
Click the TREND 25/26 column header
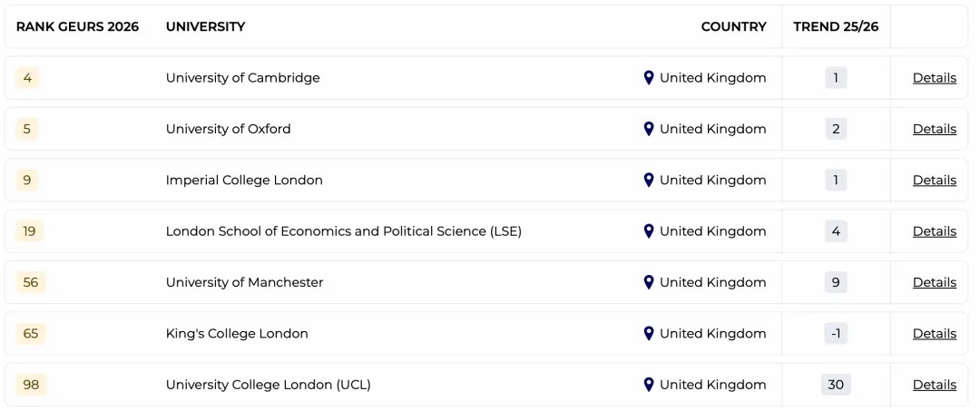tap(836, 26)
